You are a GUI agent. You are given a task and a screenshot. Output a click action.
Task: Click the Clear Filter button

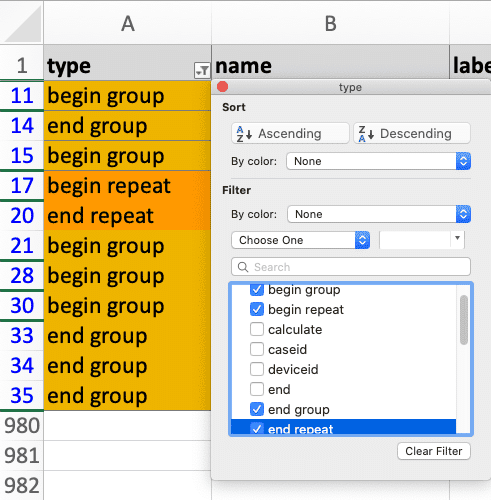pos(434,451)
